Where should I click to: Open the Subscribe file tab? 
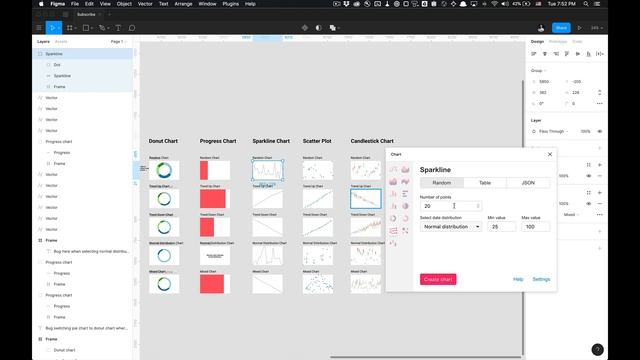(87, 14)
